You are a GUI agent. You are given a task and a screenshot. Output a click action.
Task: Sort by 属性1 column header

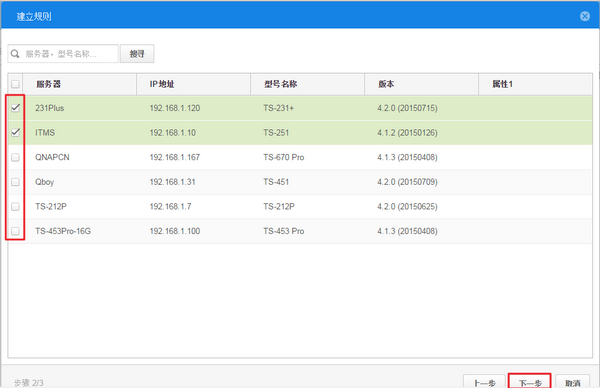[x=536, y=84]
